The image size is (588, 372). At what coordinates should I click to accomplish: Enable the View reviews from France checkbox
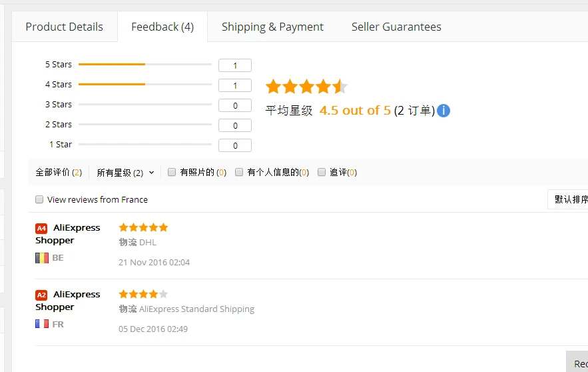[x=39, y=199]
